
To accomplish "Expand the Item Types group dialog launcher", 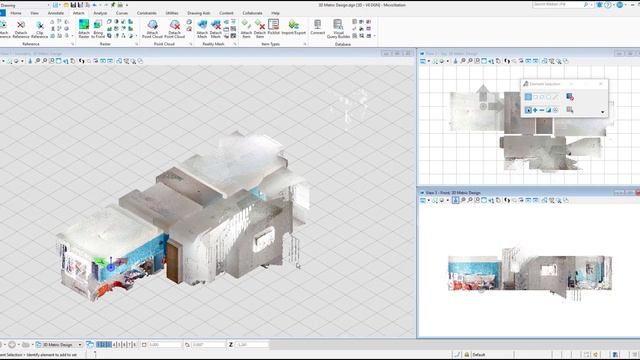I will coord(304,44).
